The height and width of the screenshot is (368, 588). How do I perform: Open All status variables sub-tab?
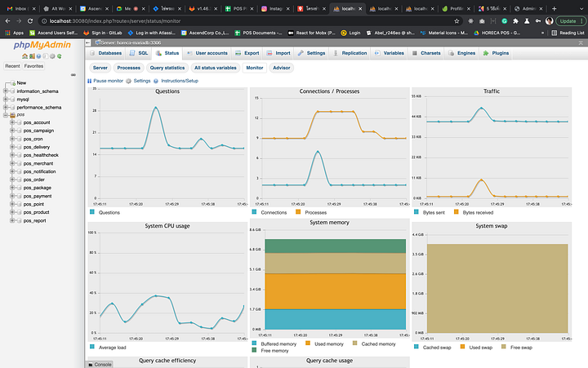click(x=216, y=68)
